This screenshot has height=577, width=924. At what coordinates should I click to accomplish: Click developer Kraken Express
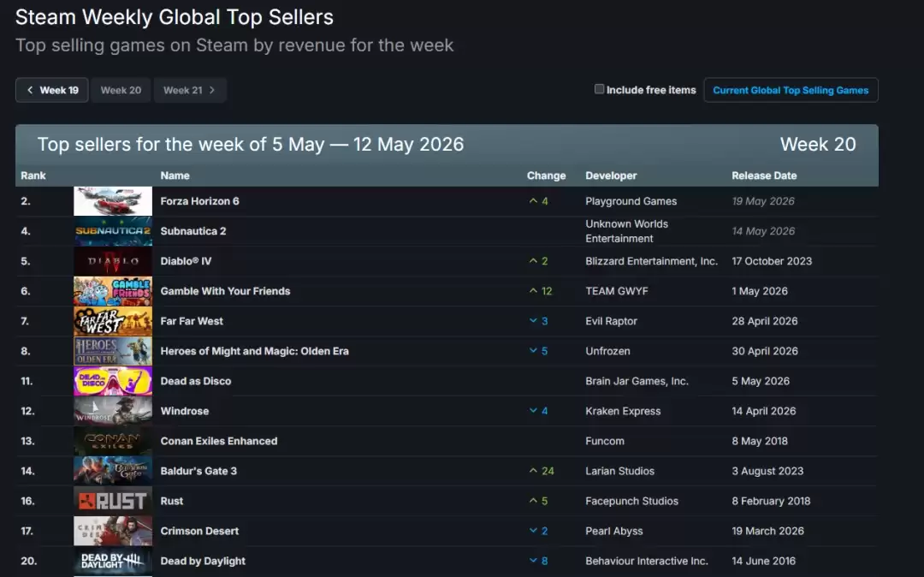tap(623, 412)
